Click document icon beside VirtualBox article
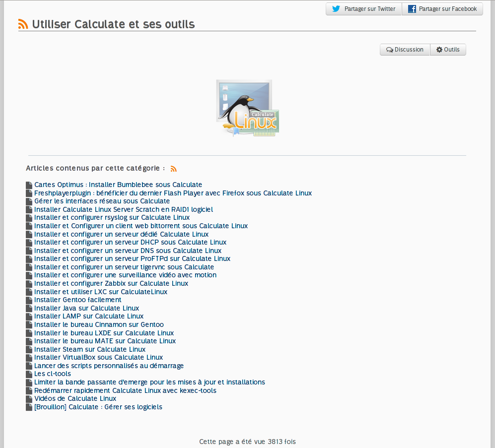Image resolution: width=495 pixels, height=448 pixels. tap(29, 358)
